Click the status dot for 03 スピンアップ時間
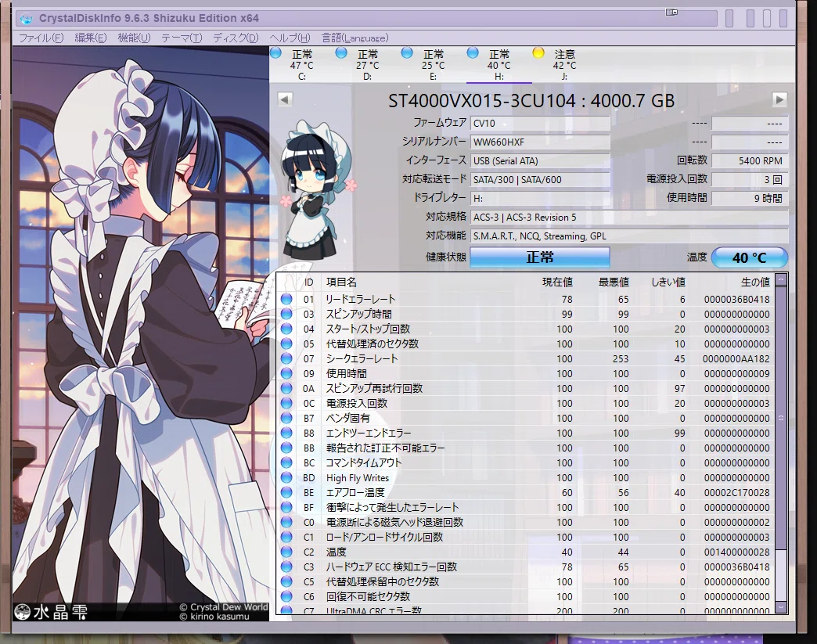Screen dimensions: 817x644 (286, 315)
